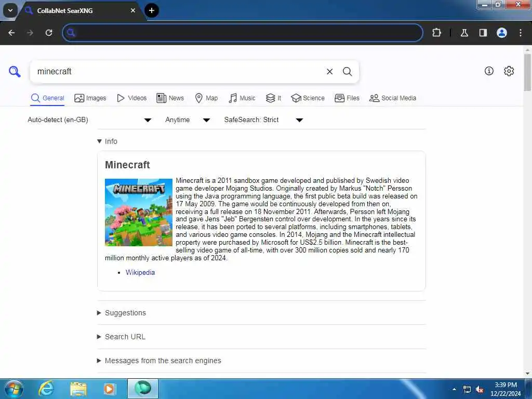The height and width of the screenshot is (399, 532).
Task: Switch to the Social Media tab
Action: (x=393, y=98)
